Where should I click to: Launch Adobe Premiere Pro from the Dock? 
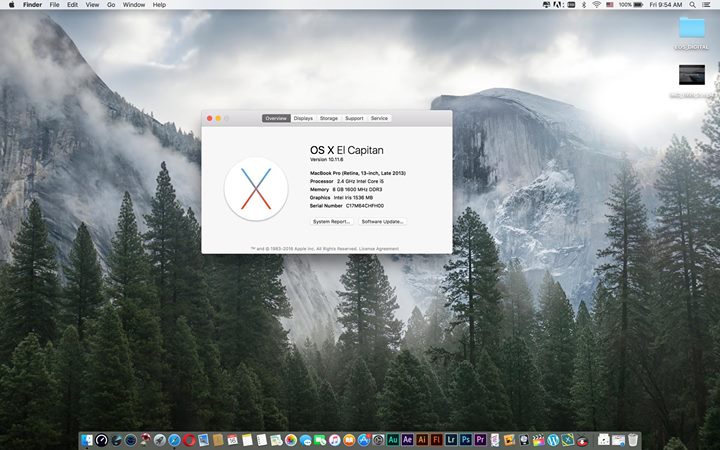480,440
